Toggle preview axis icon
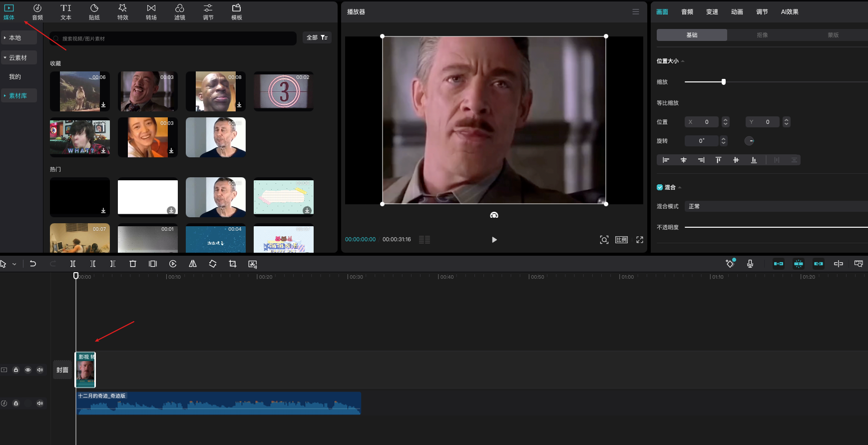Screen dimensions: 868x445 click(839, 264)
